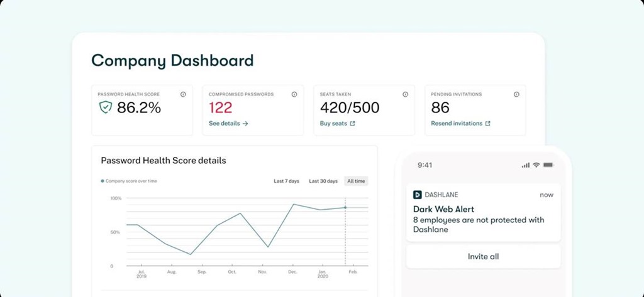The height and width of the screenshot is (297, 644).
Task: Select the All time range
Action: [356, 181]
